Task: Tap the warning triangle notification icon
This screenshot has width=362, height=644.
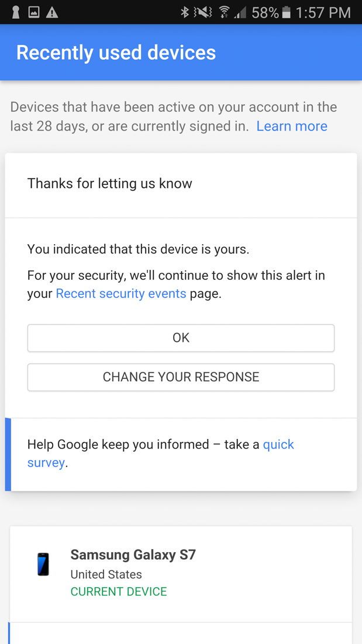Action: 52,12
